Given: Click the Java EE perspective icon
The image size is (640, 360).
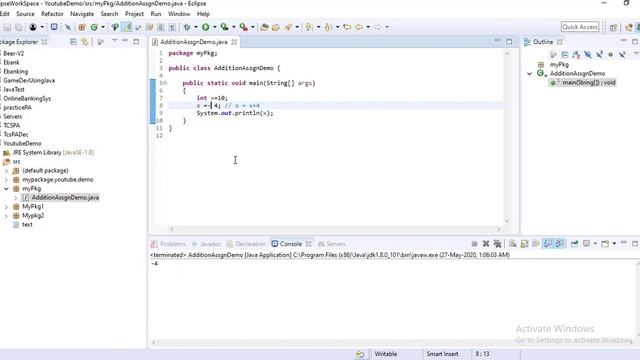Looking at the screenshot, I should [629, 27].
